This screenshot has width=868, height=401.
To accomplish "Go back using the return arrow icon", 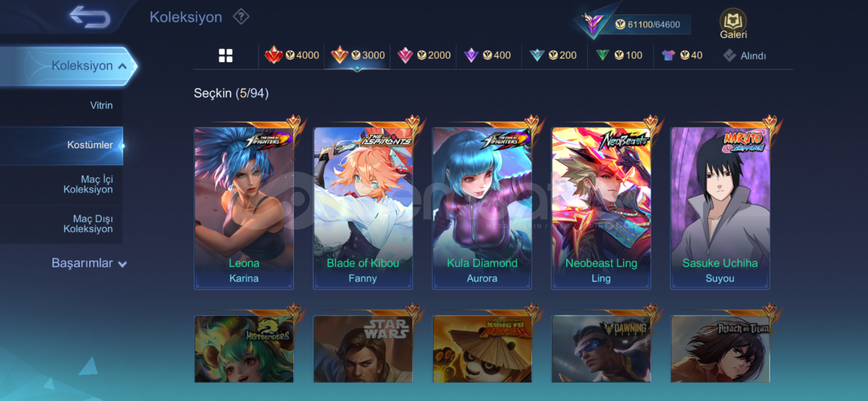I will 90,17.
